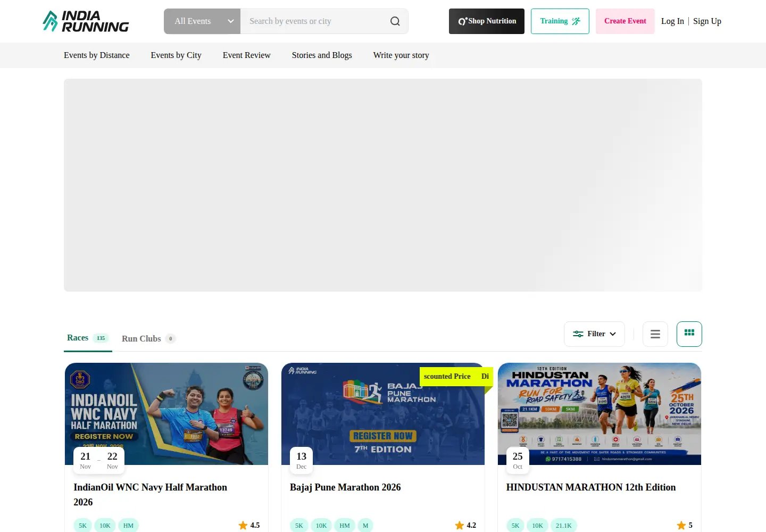Open the All Events dropdown

click(x=202, y=21)
